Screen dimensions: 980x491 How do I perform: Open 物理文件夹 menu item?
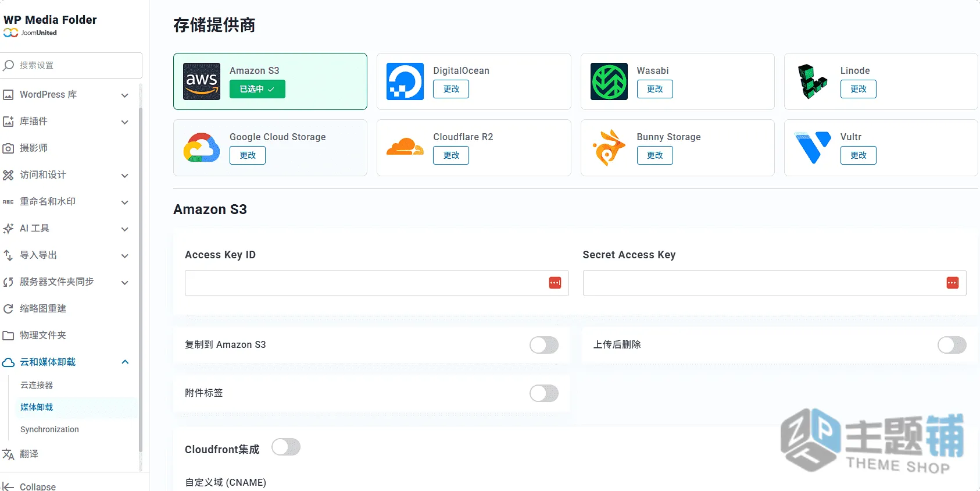pyautogui.click(x=43, y=335)
